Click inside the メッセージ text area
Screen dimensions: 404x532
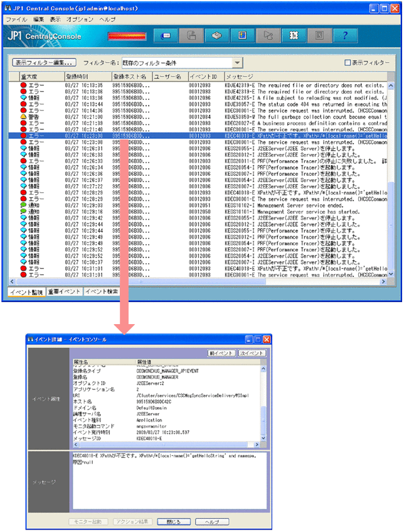(169, 480)
